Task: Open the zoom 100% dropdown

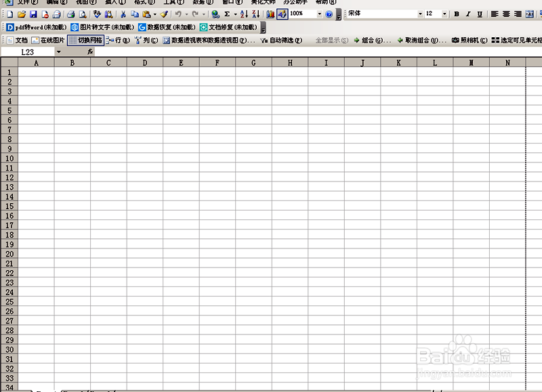Action: coord(319,14)
